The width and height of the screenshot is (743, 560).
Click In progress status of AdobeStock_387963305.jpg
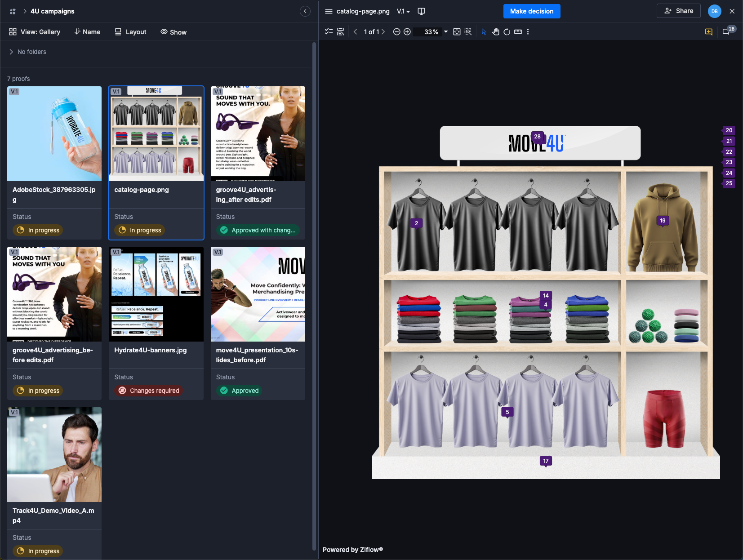38,230
